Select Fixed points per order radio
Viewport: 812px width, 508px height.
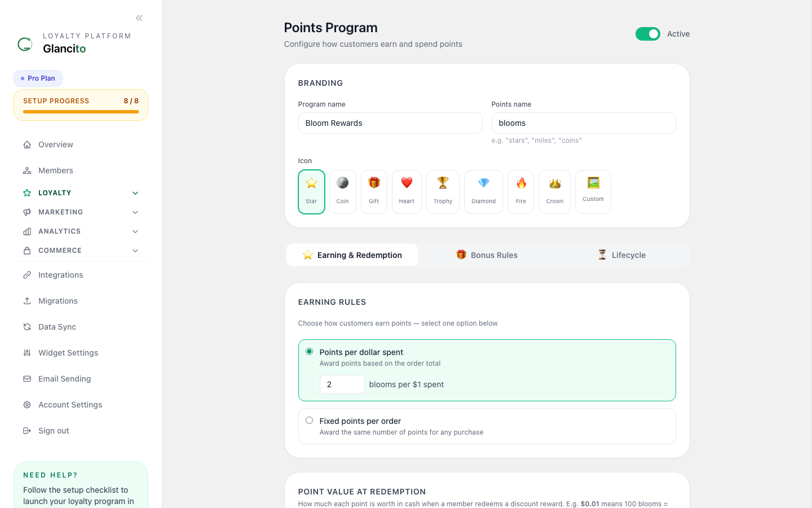[309, 421]
